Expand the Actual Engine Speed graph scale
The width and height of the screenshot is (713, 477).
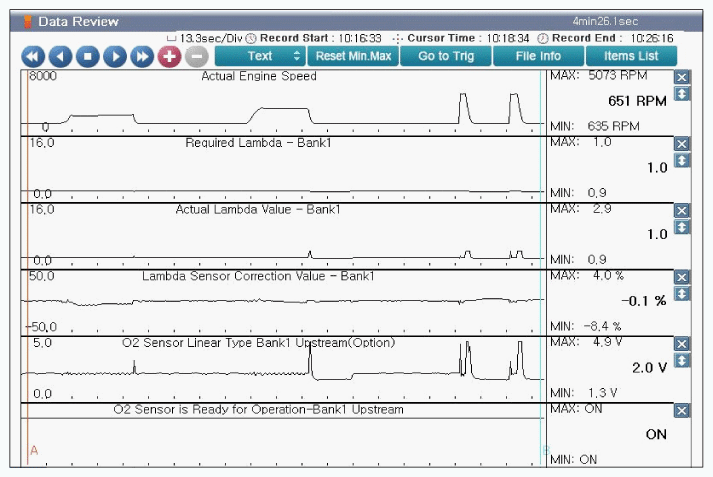[x=682, y=94]
